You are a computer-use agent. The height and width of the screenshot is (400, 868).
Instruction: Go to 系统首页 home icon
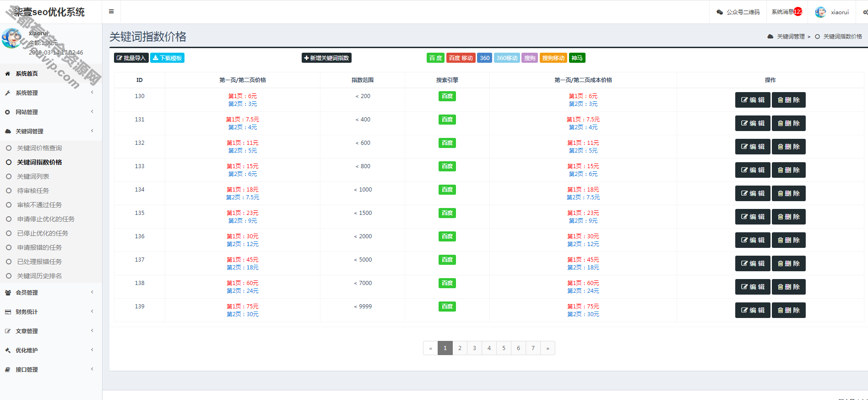8,74
